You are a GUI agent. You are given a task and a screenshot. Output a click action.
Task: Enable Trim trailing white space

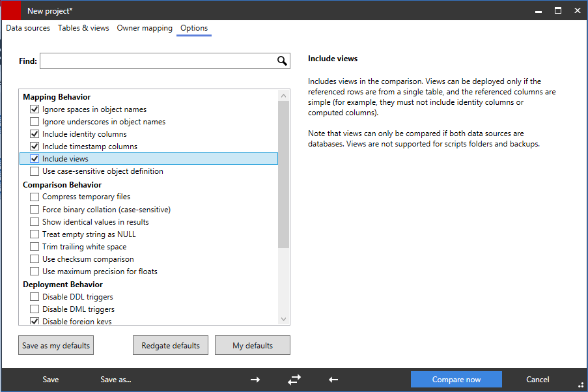(34, 246)
